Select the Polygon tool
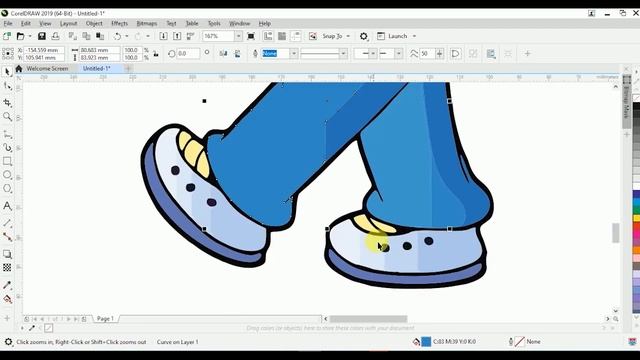 7,189
